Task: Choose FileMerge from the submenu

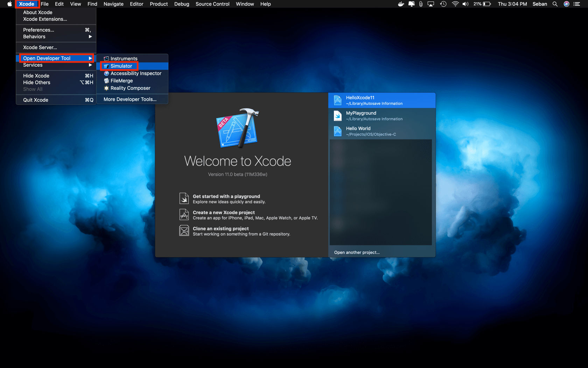Action: (x=132, y=81)
